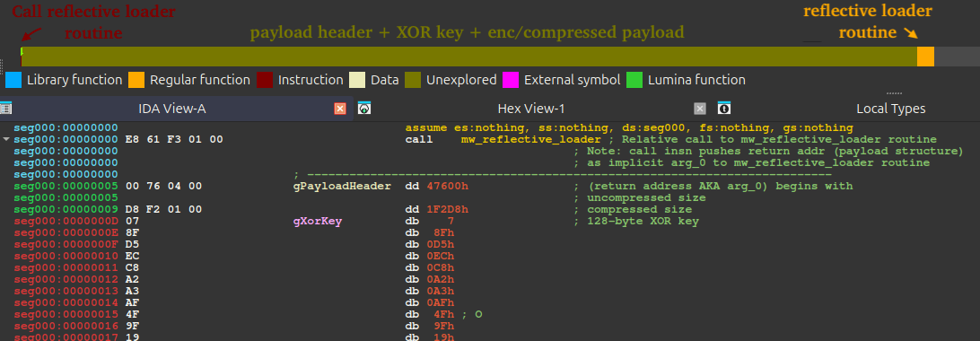980x341 pixels.
Task: Click the Library function blue swatch
Action: [13, 80]
